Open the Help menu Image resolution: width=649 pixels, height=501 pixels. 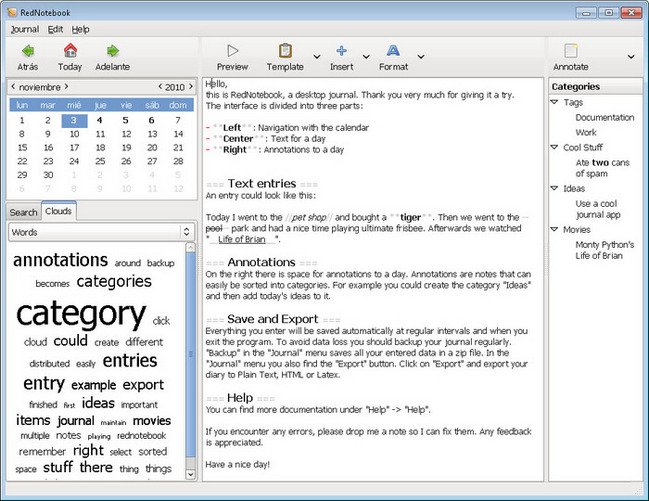coord(80,29)
